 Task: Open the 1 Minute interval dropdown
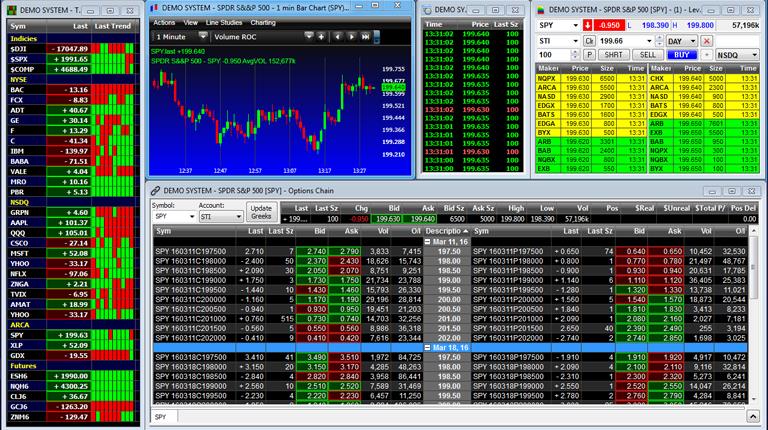click(x=203, y=37)
